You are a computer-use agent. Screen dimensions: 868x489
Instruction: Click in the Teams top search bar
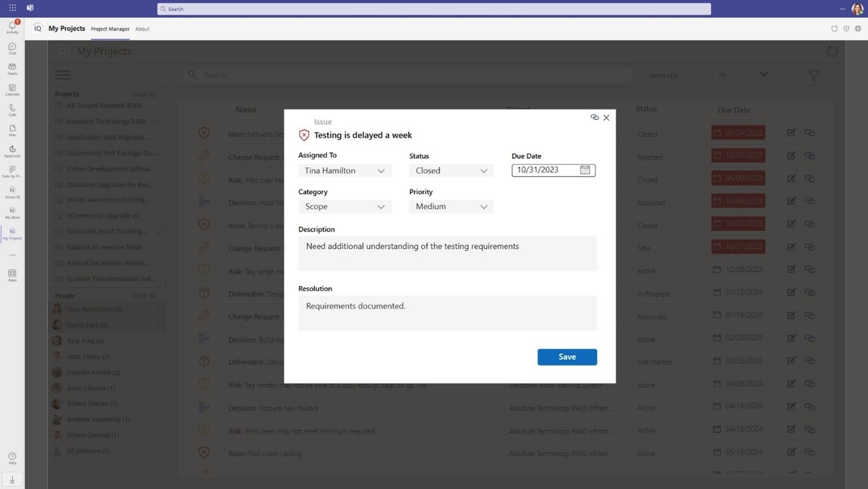click(x=434, y=9)
